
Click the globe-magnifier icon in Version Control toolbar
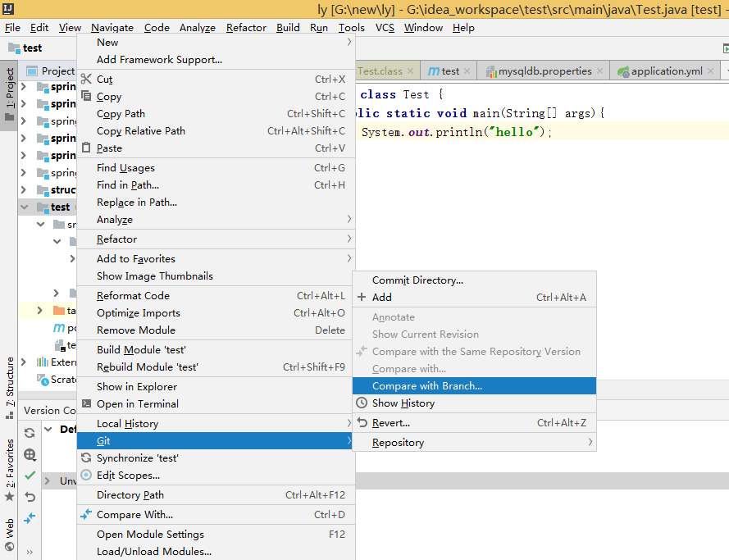[30, 454]
